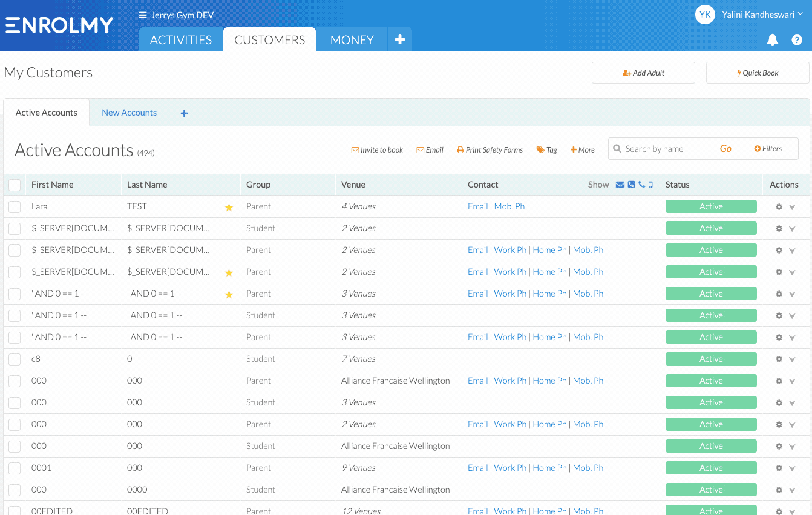Expand the Lara TEST row arrow
The height and width of the screenshot is (515, 812).
(x=792, y=207)
